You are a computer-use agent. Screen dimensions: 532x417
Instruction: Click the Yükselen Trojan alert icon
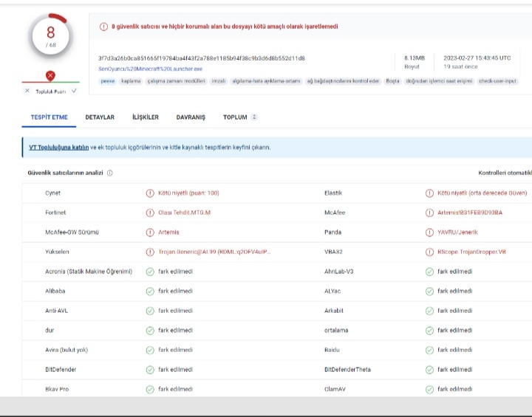tap(150, 252)
